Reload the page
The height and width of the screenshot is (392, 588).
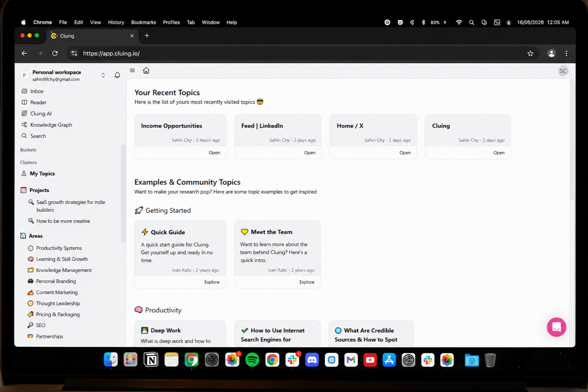[55, 53]
